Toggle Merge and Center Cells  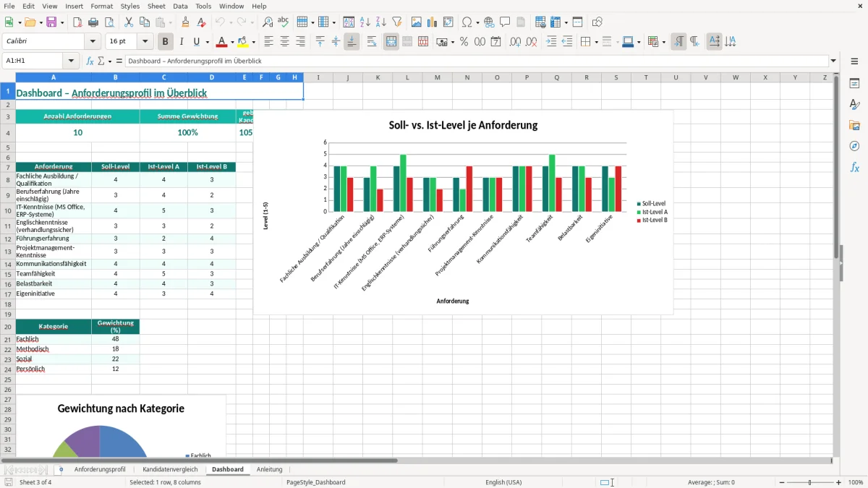[391, 42]
